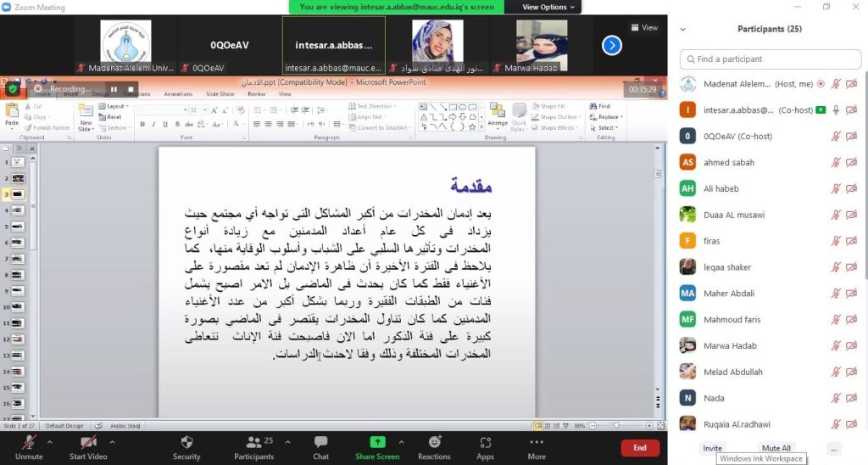Toggle strikethrough formatting
This screenshot has height=465, width=868.
click(189, 124)
